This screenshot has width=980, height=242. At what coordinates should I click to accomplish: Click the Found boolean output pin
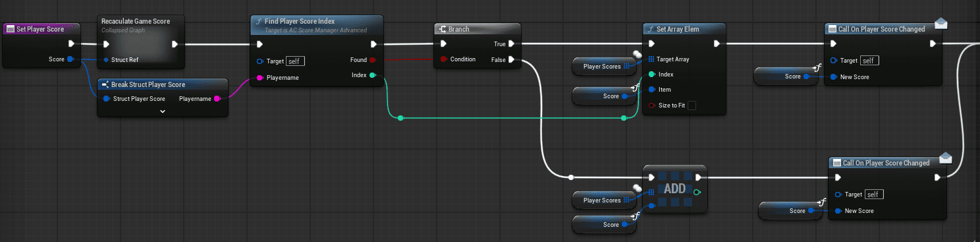[x=373, y=59]
